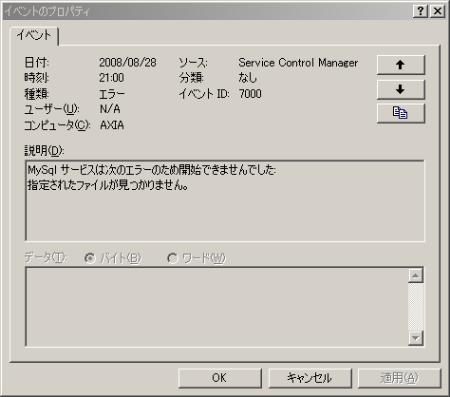
Task: Select the イベント tab
Action: 34,35
